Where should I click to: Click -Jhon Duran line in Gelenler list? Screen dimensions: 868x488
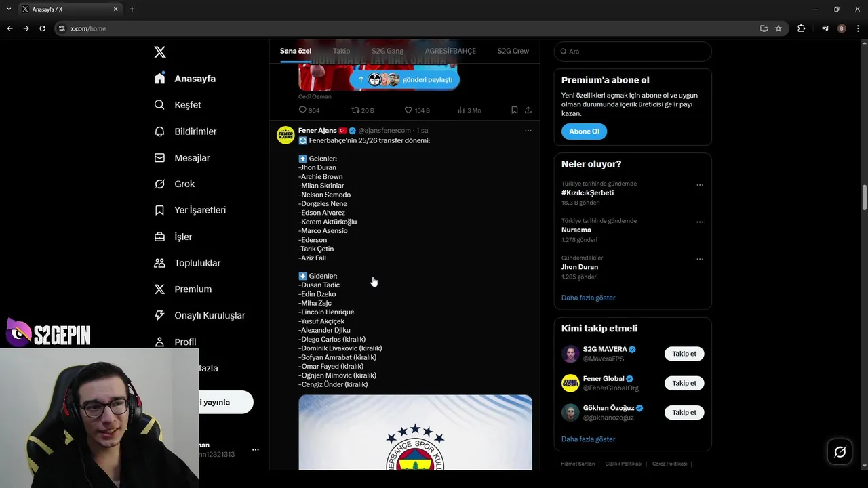point(317,167)
